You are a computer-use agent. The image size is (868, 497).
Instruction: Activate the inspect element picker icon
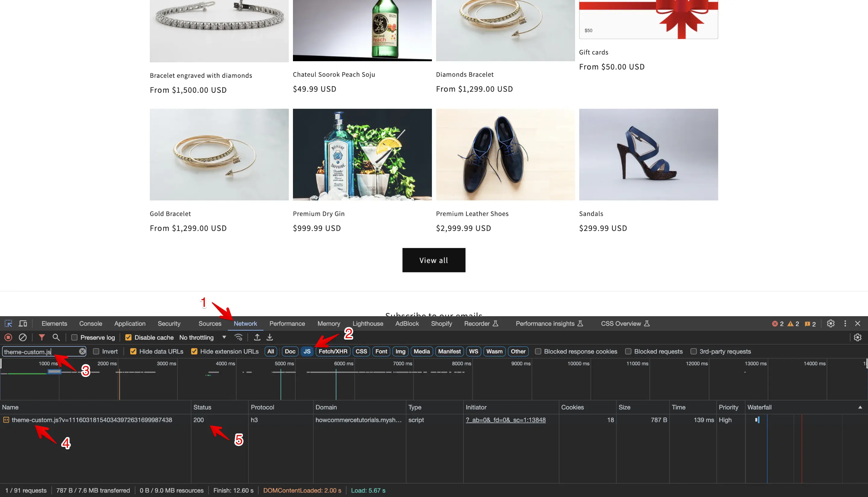pos(8,323)
